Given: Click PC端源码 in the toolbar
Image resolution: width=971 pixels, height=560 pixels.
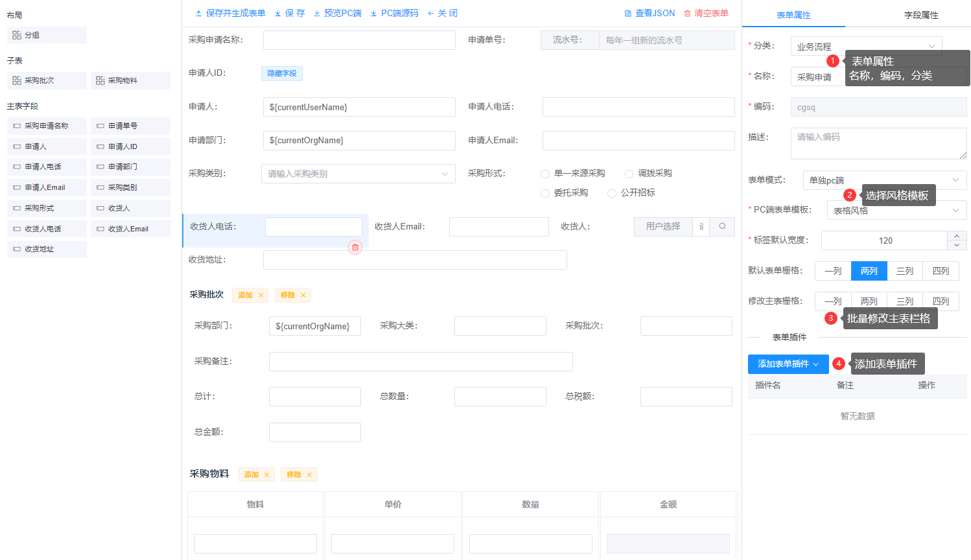Looking at the screenshot, I should pos(394,13).
